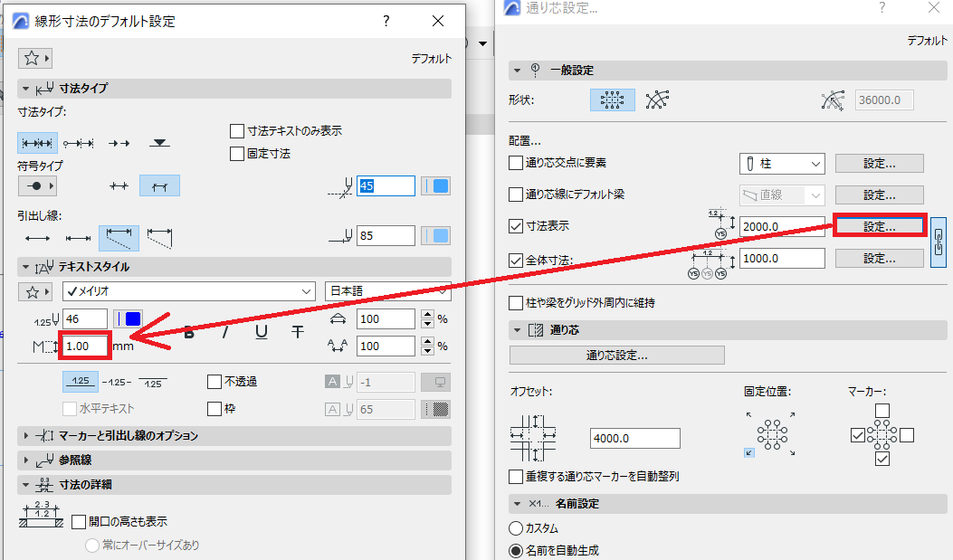Enable 不透過 checkbox
The image size is (953, 560).
214,382
